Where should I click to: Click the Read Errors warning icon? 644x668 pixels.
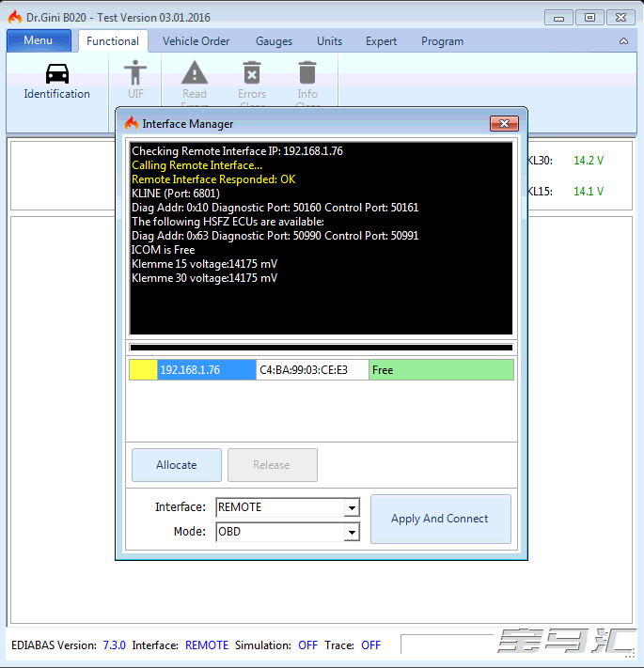(x=195, y=72)
